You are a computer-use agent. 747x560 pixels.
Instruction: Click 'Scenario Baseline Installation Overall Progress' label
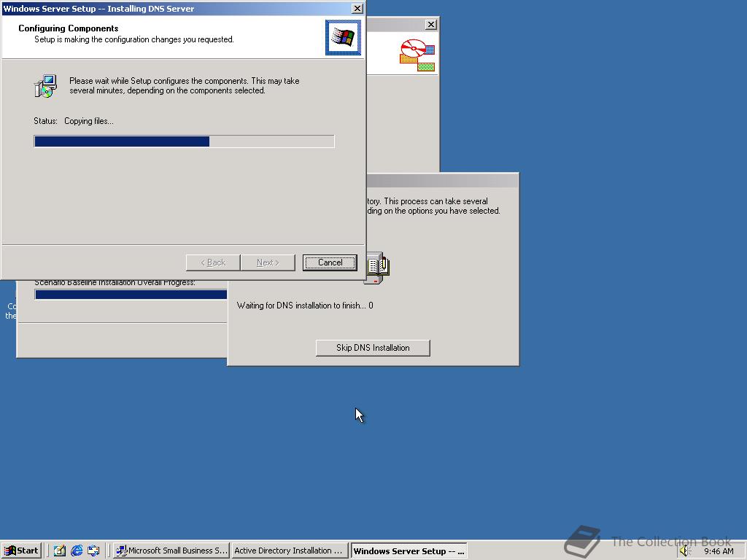click(x=115, y=283)
